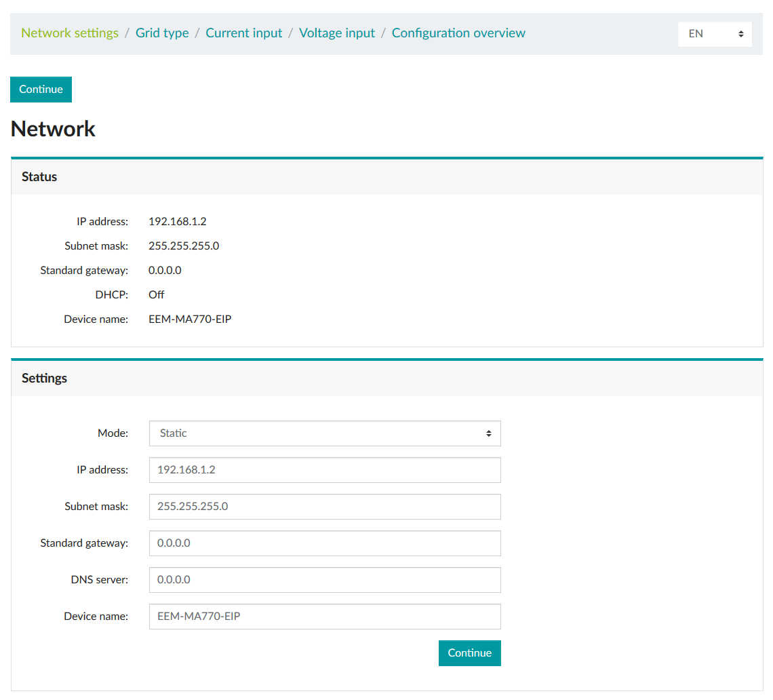Click the Mode dropdown arrow icon
The width and height of the screenshot is (773, 700).
tap(488, 433)
